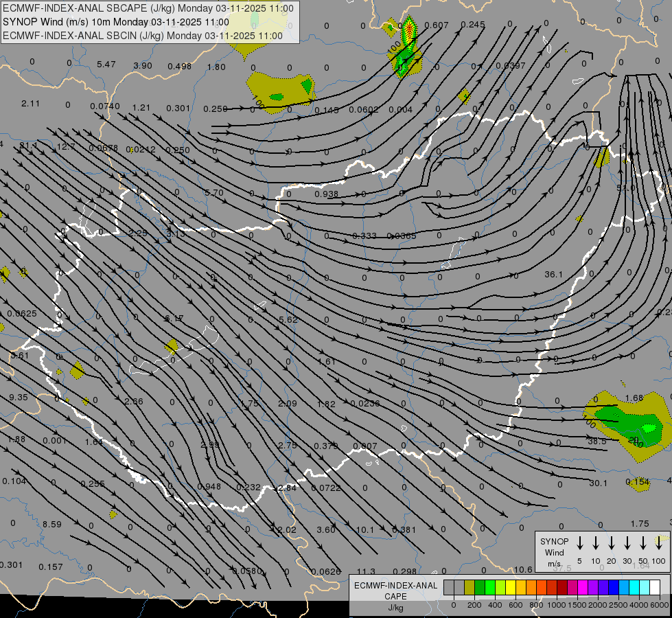Select the map value '5.70'
This screenshot has width=672, height=618.
point(214,193)
